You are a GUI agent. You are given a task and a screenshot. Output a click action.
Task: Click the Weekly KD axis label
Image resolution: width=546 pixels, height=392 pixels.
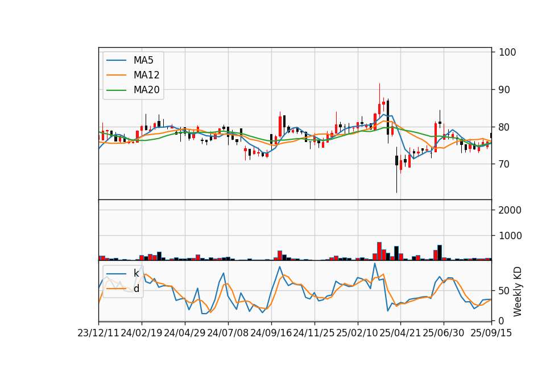(x=518, y=291)
